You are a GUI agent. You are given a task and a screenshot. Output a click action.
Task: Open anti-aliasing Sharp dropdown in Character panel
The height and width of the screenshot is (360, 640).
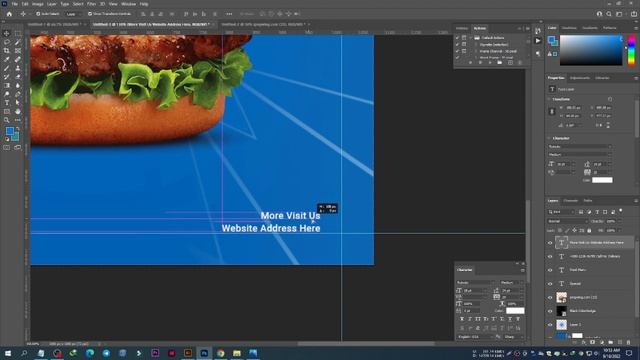[514, 337]
